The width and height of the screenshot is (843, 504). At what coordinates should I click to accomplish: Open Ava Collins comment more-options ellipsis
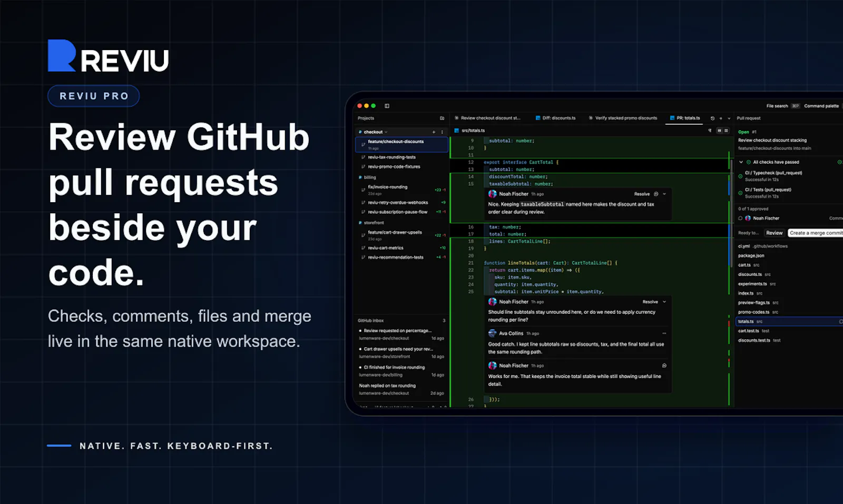[x=664, y=333]
